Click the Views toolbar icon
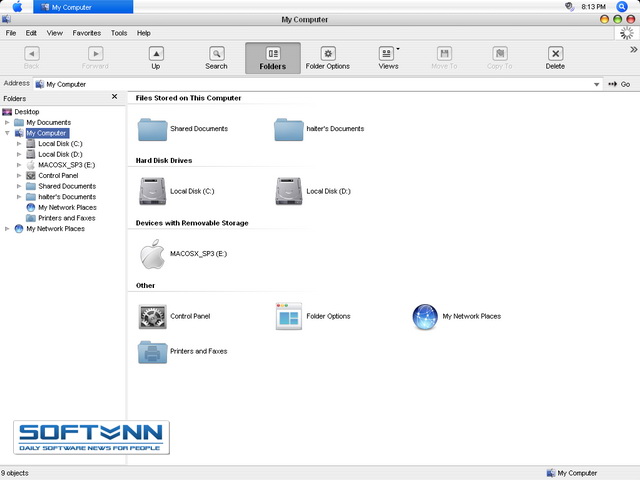640x480 pixels. pyautogui.click(x=386, y=53)
